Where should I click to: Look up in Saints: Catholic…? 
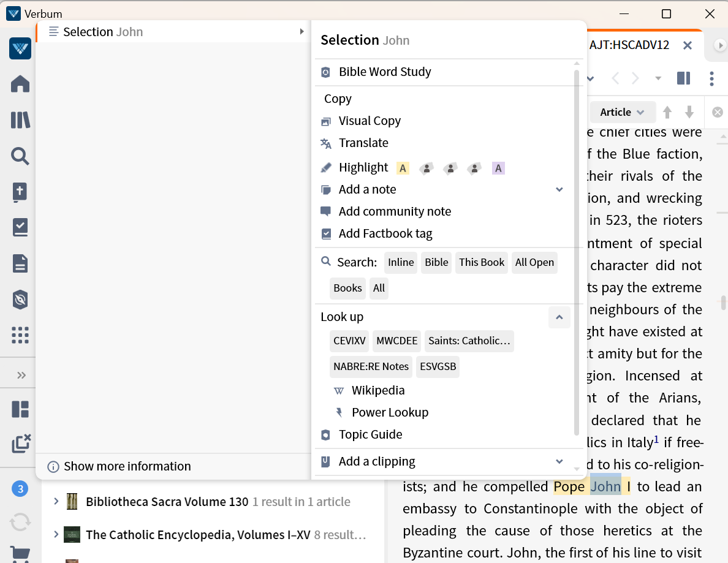click(x=469, y=341)
